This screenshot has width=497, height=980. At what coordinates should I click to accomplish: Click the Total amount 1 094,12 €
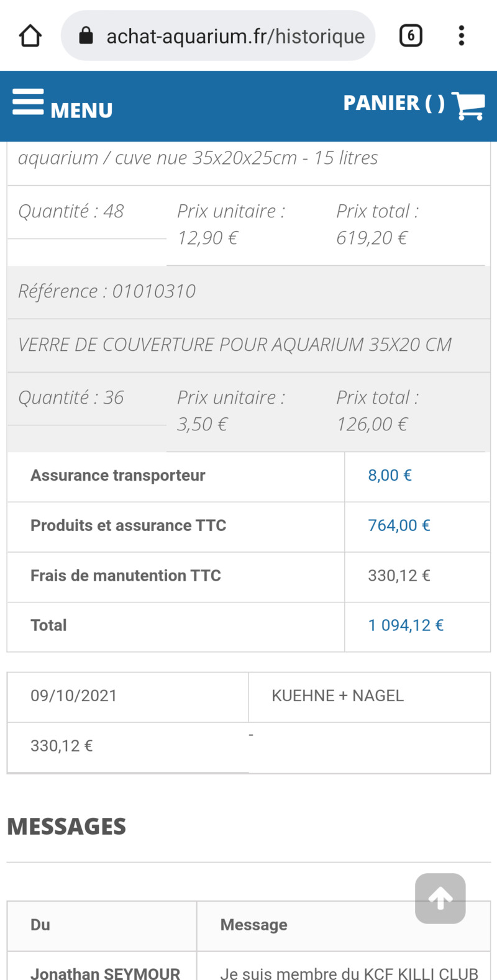[406, 625]
